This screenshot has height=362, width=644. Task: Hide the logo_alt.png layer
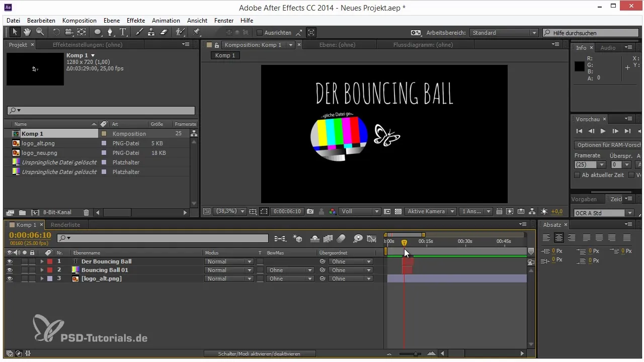click(10, 279)
